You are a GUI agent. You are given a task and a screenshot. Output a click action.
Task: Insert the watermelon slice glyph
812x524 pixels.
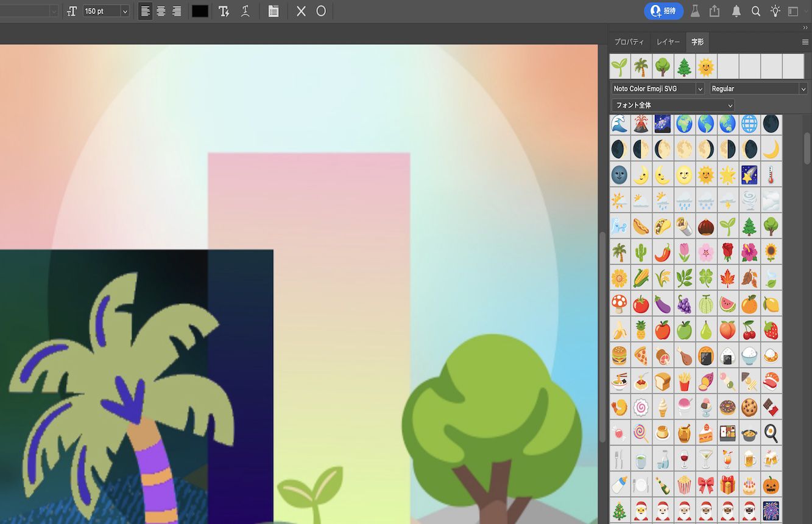point(727,304)
